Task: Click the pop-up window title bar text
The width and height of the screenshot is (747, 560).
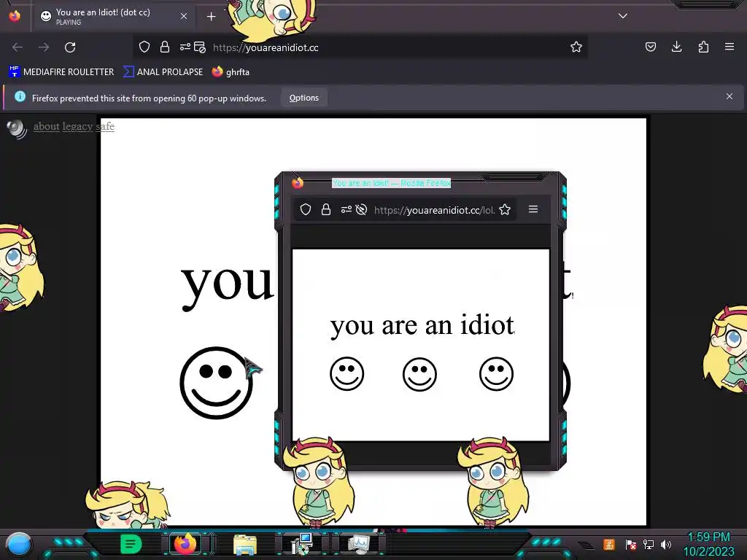Action: pyautogui.click(x=391, y=183)
